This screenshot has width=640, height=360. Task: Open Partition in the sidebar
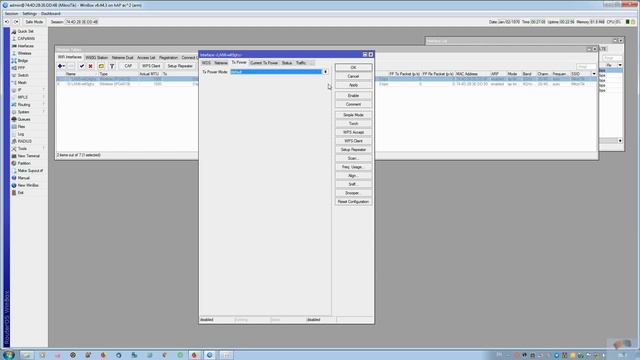[x=24, y=163]
